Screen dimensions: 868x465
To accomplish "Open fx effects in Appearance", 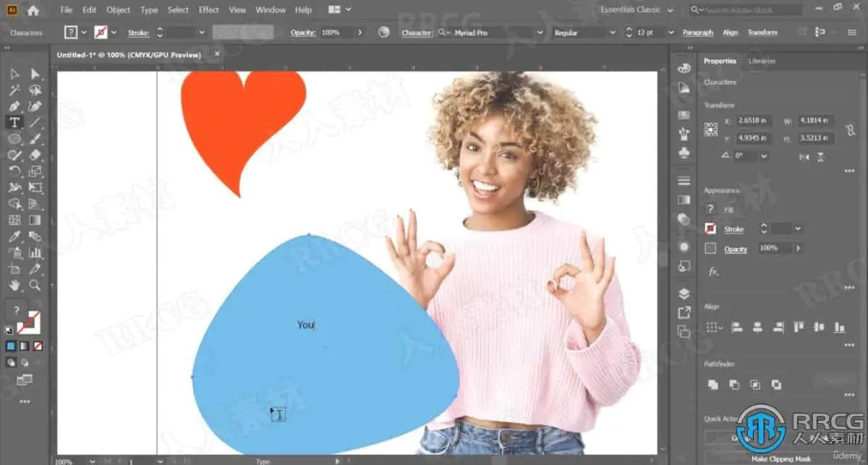I will (x=713, y=272).
